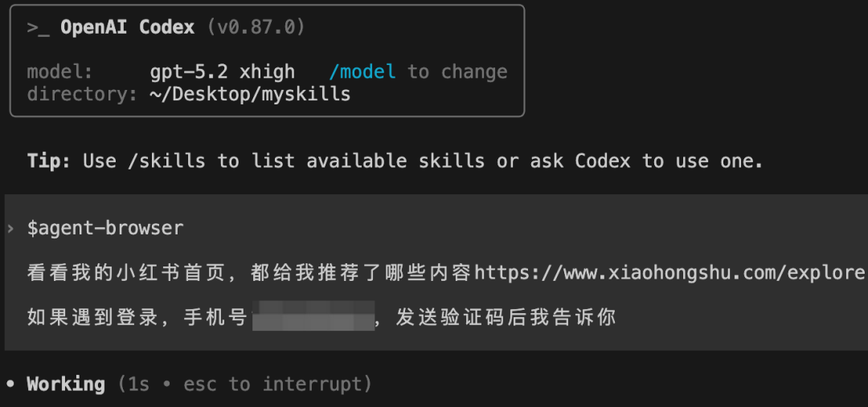Open the xiaohongshu.com/explore URL
This screenshot has height=407, width=868.
point(669,273)
